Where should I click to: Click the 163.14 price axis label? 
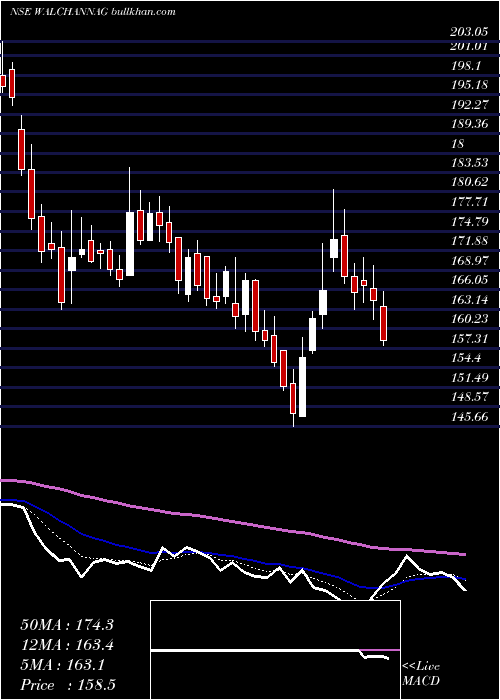[469, 299]
